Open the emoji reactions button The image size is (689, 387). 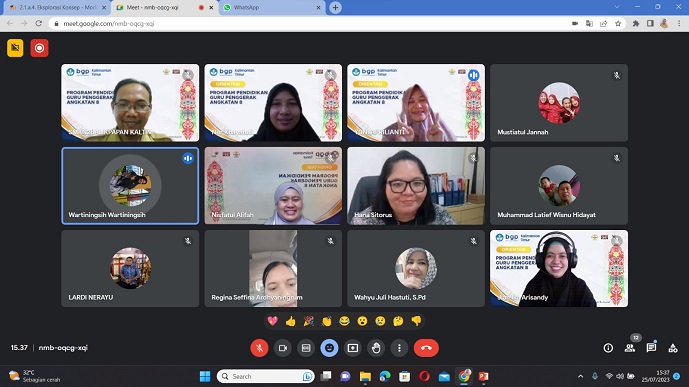(x=329, y=348)
